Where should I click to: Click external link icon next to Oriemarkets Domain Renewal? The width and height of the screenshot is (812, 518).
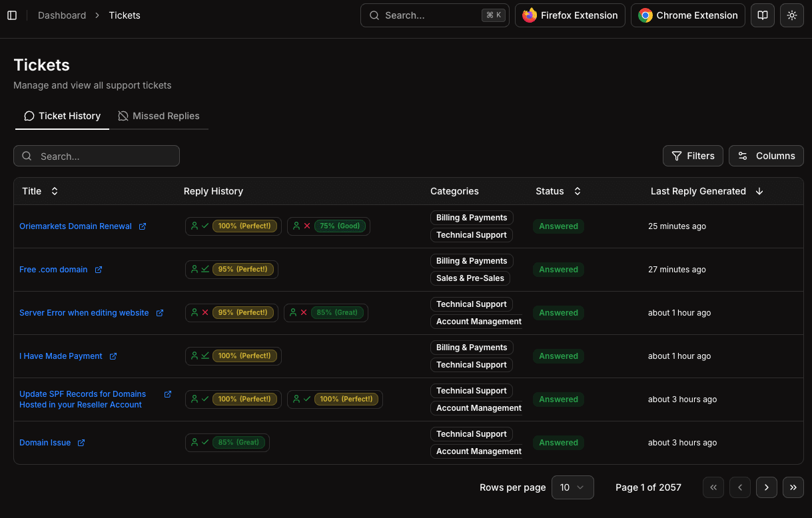(143, 226)
